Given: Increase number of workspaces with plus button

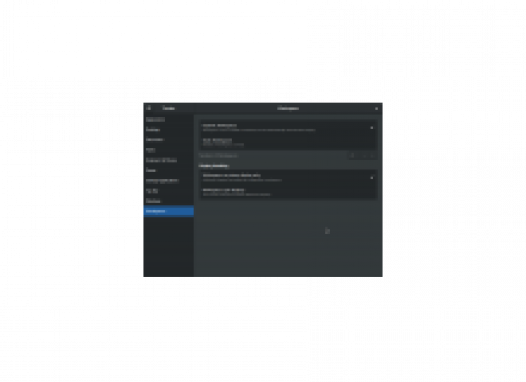Looking at the screenshot, I should click(x=372, y=156).
